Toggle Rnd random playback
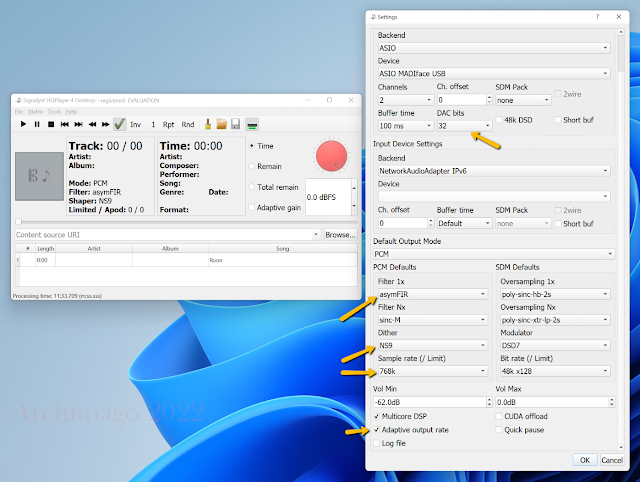Image resolution: width=640 pixels, height=482 pixels. (188, 124)
